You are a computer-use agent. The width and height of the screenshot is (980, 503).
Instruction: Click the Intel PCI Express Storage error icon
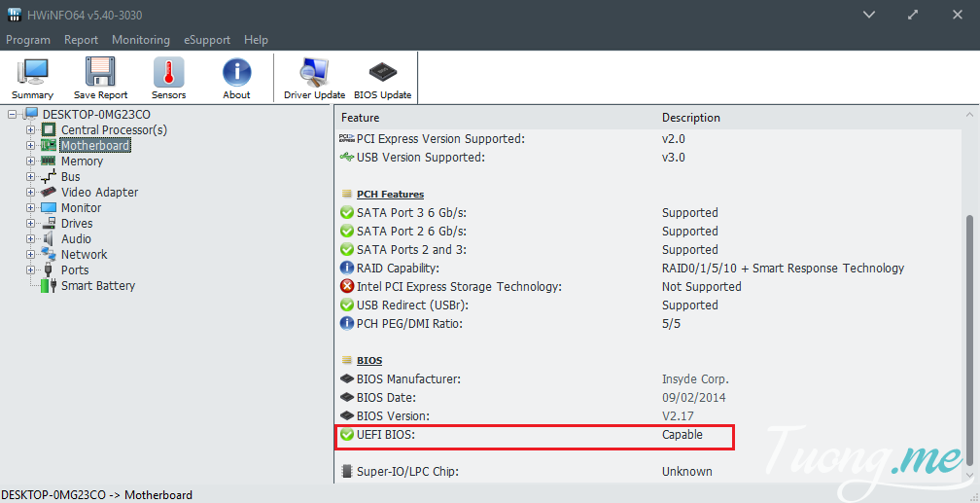[347, 287]
